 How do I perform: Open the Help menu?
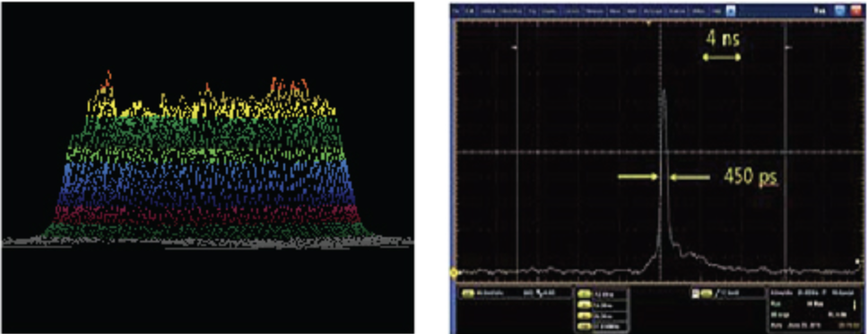coord(716,11)
